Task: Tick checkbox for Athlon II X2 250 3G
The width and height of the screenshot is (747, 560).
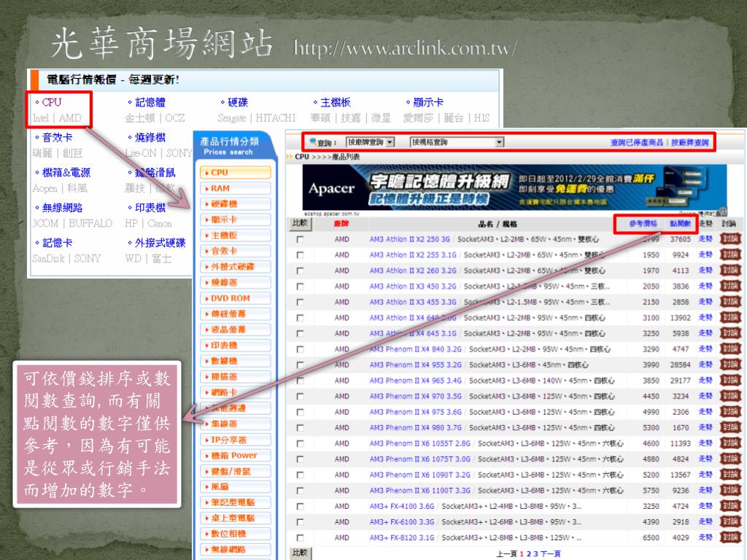Action: tap(300, 239)
